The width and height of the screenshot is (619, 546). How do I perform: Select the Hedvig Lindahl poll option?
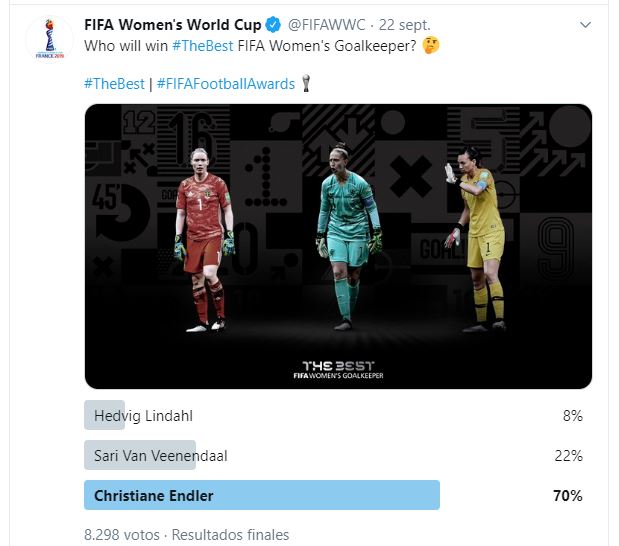tap(334, 415)
